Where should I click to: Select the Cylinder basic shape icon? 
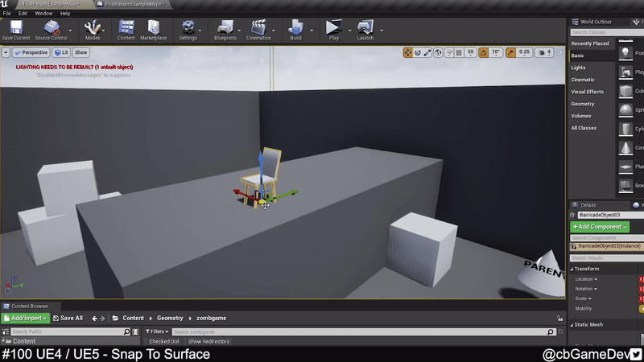(625, 129)
